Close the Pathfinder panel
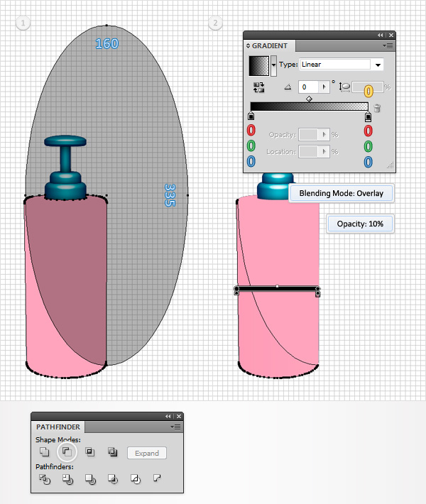Screen dimensions: 426x504 click(x=179, y=416)
